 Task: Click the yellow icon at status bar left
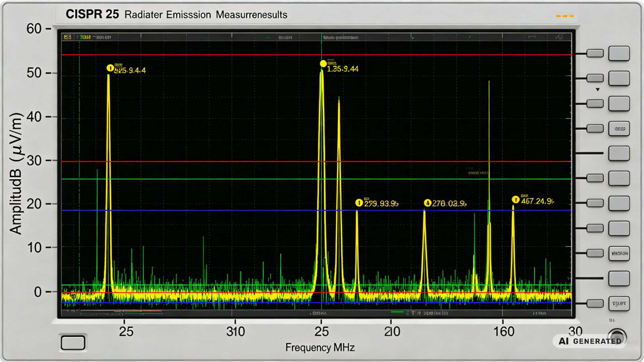tap(68, 37)
